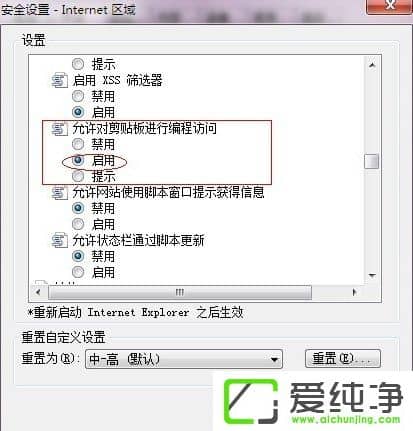The width and height of the screenshot is (413, 431).
Task: Select 启用 for clipboard programmatic access
Action: point(78,160)
